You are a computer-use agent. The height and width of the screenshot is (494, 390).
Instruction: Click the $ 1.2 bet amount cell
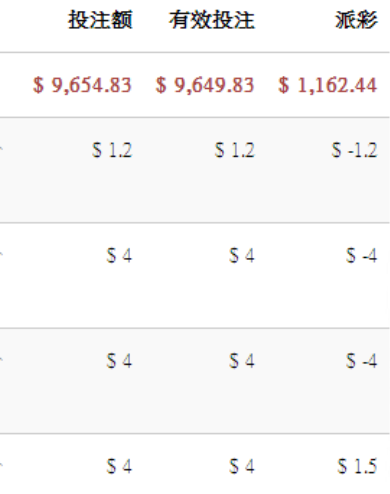pos(112,150)
